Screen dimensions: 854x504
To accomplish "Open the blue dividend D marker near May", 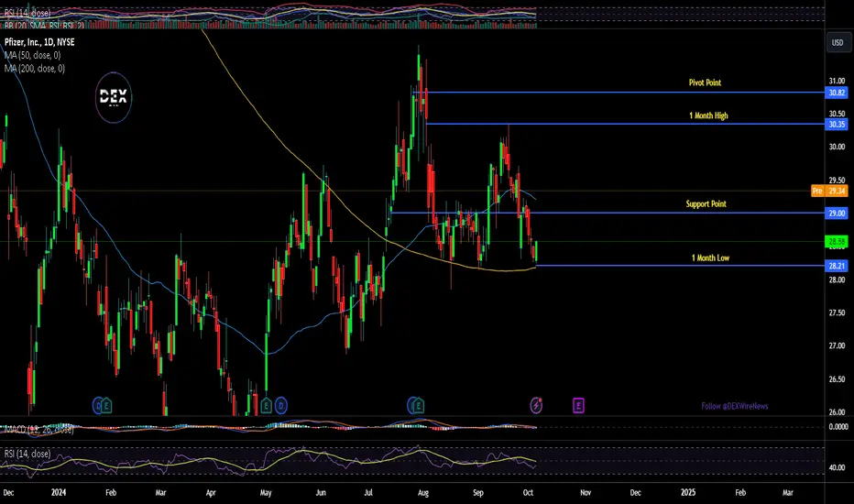I will [281, 405].
